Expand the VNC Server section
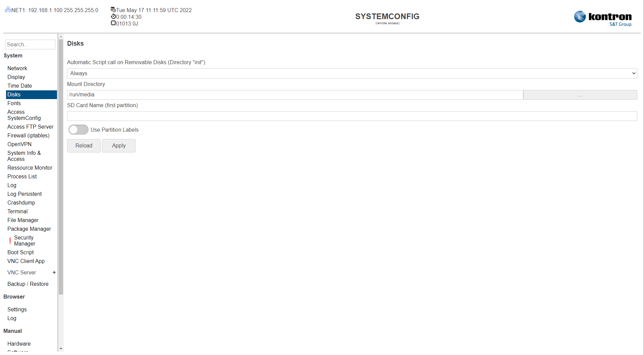This screenshot has height=355, width=644. (54, 272)
